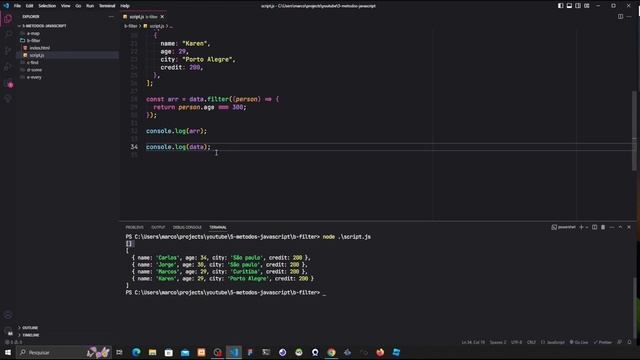Open the Search view in activity bar
The width and height of the screenshot is (640, 360).
click(x=8, y=35)
